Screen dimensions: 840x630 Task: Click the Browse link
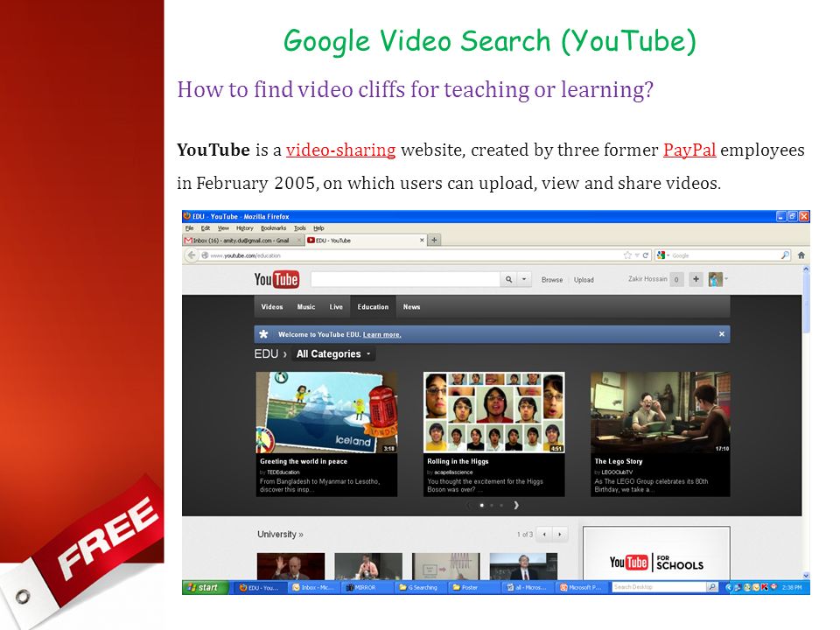pyautogui.click(x=552, y=280)
